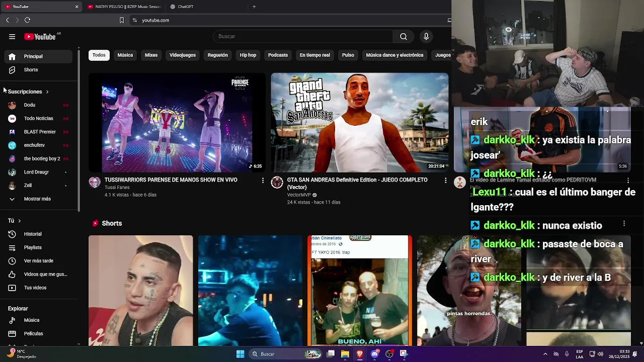Open Discord from taskbar

coord(374,354)
